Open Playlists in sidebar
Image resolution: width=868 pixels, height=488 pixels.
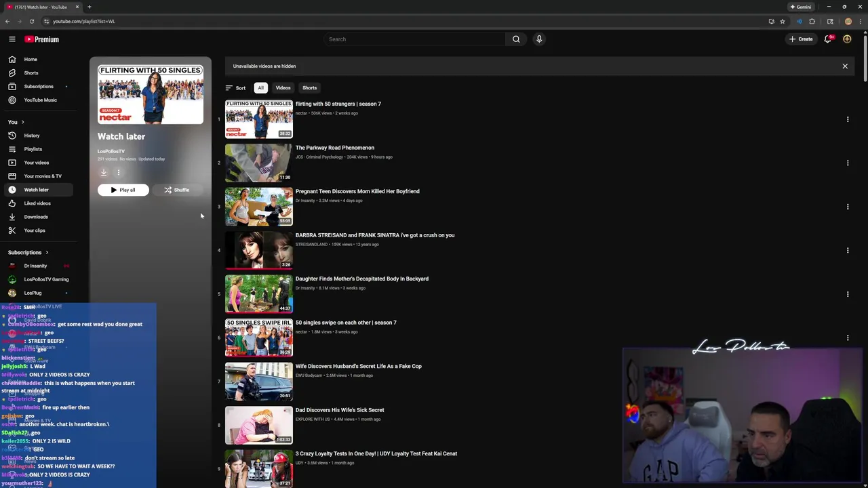click(x=38, y=149)
